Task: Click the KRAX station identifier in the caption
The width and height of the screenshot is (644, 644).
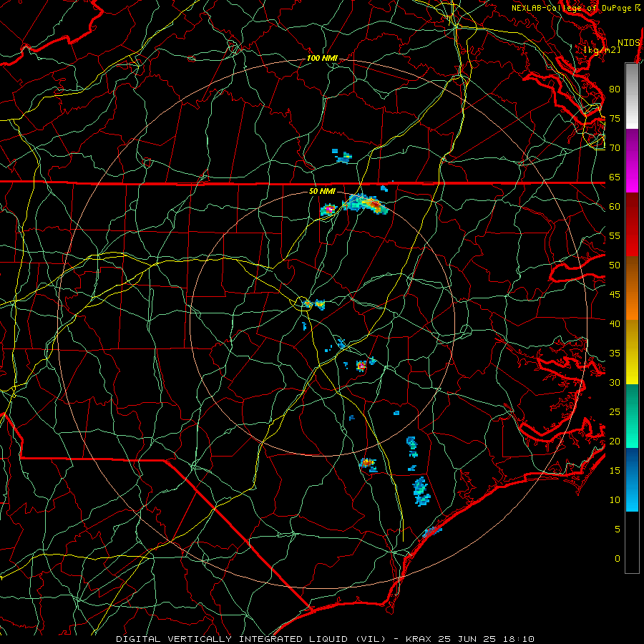Action: (419, 639)
